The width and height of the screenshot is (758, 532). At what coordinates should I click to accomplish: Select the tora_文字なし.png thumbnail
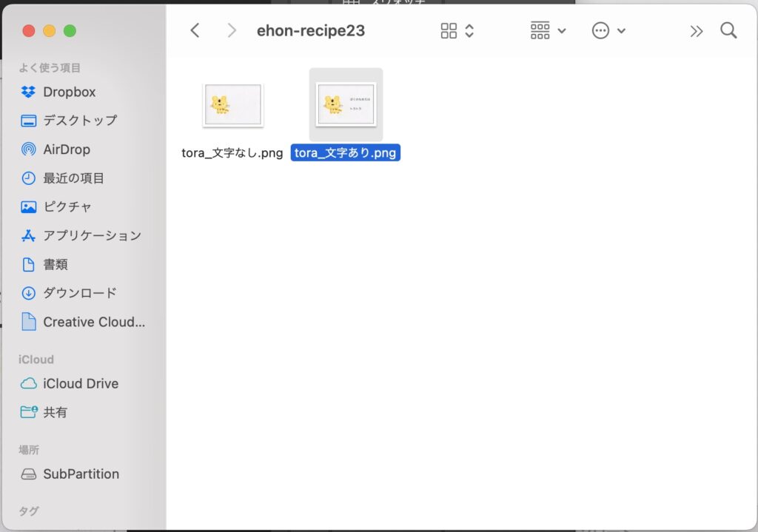coord(232,105)
